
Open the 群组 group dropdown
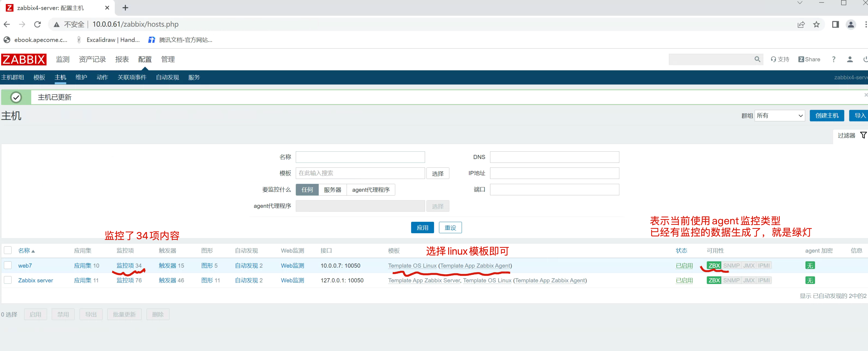pos(780,116)
